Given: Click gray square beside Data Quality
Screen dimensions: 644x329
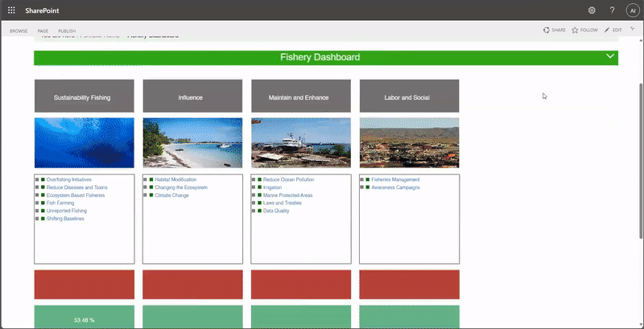Looking at the screenshot, I should [x=254, y=211].
